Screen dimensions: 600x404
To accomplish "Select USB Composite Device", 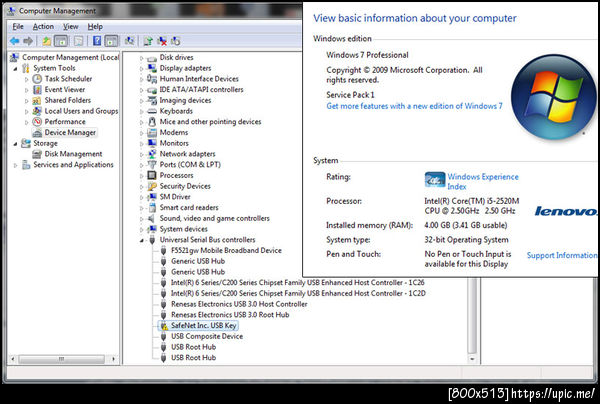I will tap(207, 336).
